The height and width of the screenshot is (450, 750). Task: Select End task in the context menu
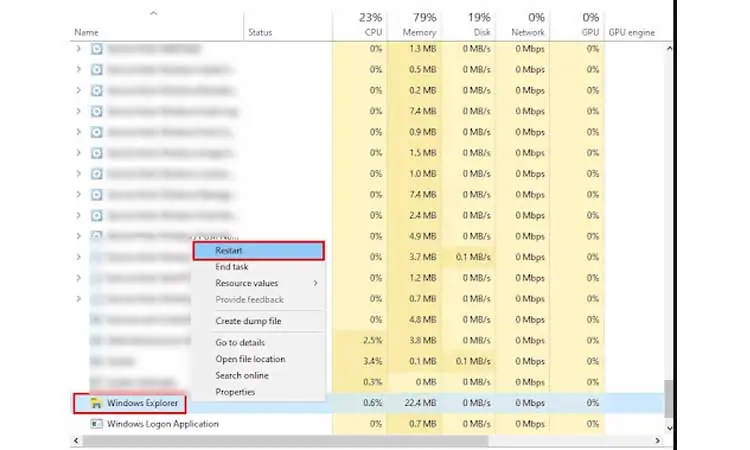tap(232, 267)
